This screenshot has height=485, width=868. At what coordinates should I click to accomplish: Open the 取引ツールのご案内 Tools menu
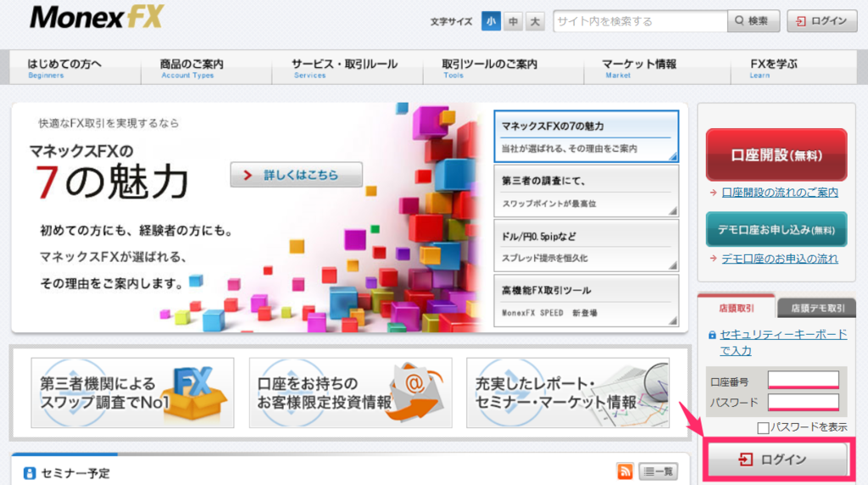pos(504,68)
